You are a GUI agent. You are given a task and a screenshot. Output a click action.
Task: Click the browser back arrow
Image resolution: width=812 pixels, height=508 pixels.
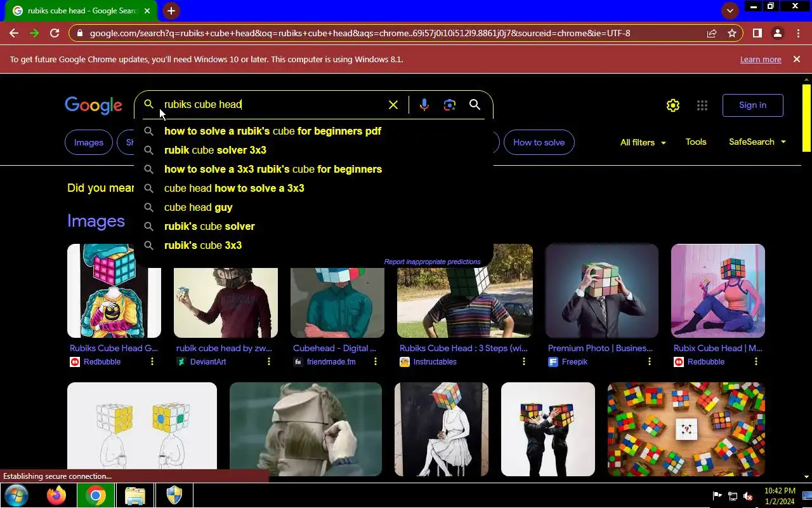pyautogui.click(x=14, y=33)
